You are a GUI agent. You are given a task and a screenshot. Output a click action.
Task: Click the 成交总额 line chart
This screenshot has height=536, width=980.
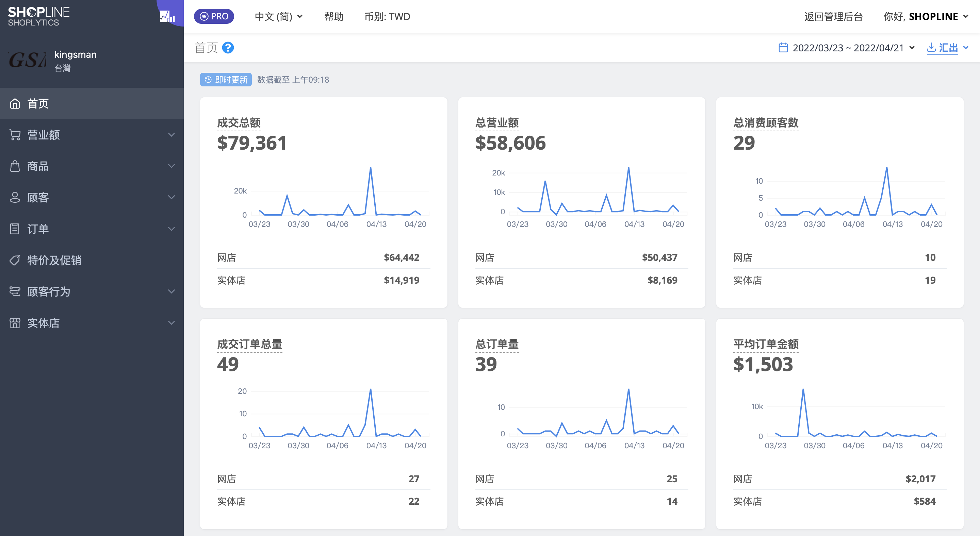331,197
